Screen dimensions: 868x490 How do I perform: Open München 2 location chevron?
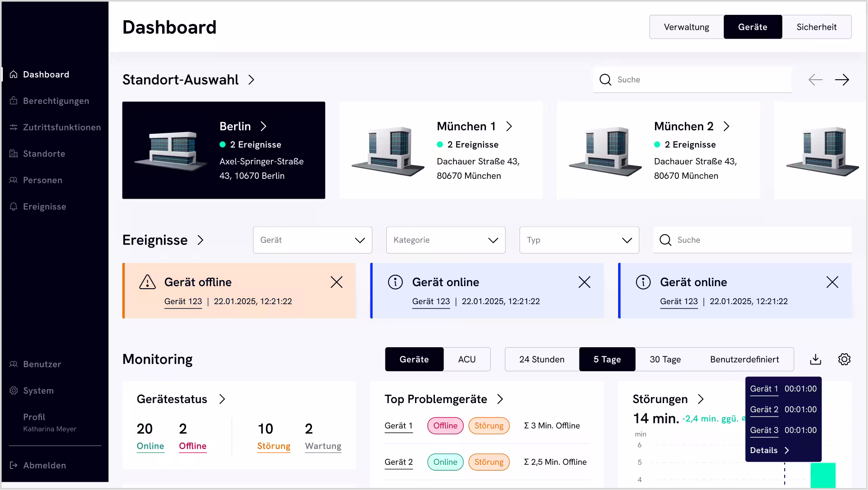(x=727, y=127)
